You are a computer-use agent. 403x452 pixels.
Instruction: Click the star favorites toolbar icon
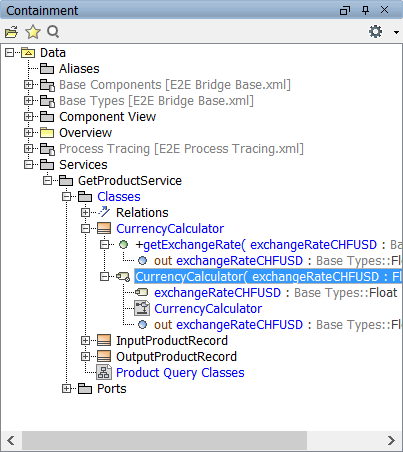point(33,32)
